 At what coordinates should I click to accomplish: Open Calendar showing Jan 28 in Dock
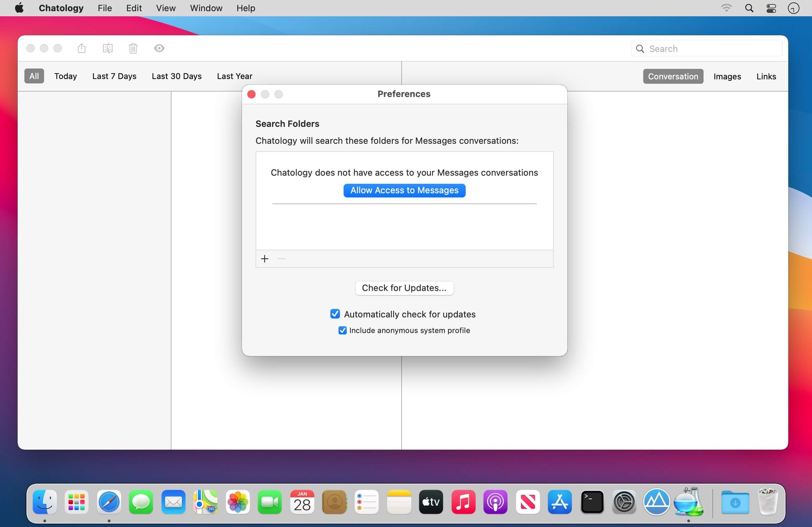pos(302,502)
